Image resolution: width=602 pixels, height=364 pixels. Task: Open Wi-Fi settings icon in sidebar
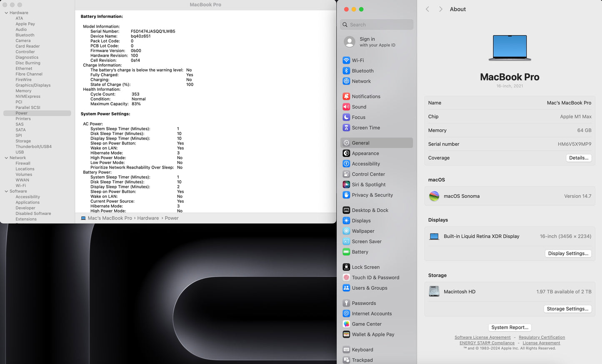tap(346, 60)
